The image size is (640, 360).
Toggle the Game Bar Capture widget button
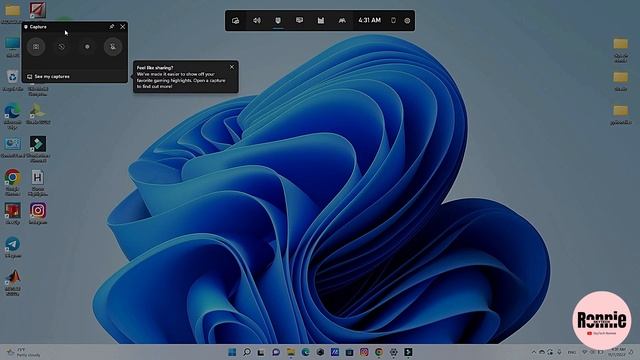click(278, 20)
